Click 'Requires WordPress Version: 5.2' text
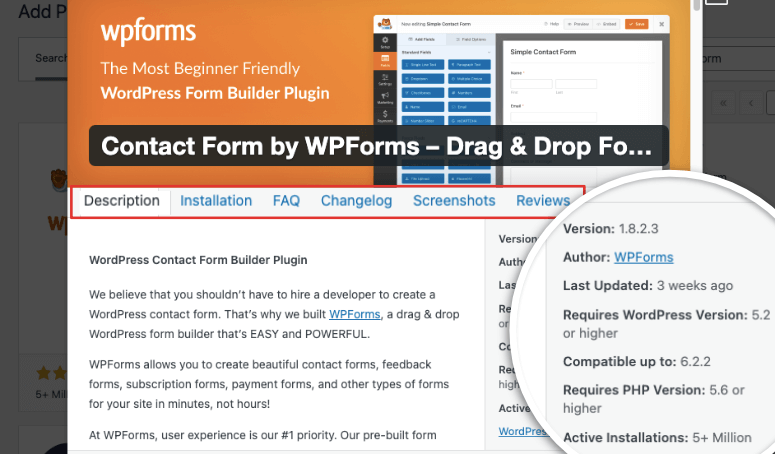Screen dimensions: 775x454 pyautogui.click(x=666, y=315)
